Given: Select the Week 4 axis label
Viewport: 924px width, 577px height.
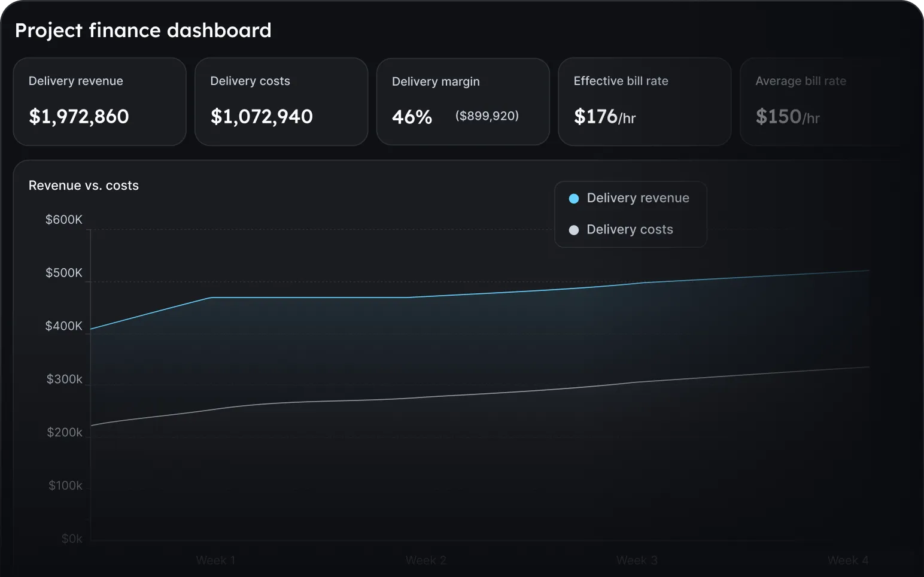Looking at the screenshot, I should (847, 560).
